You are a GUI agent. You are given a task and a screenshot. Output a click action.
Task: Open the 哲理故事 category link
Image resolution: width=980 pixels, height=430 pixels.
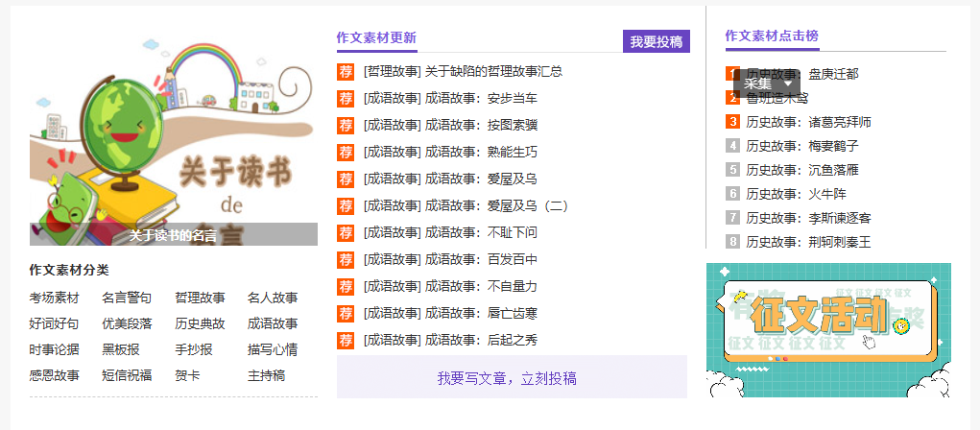tap(200, 299)
